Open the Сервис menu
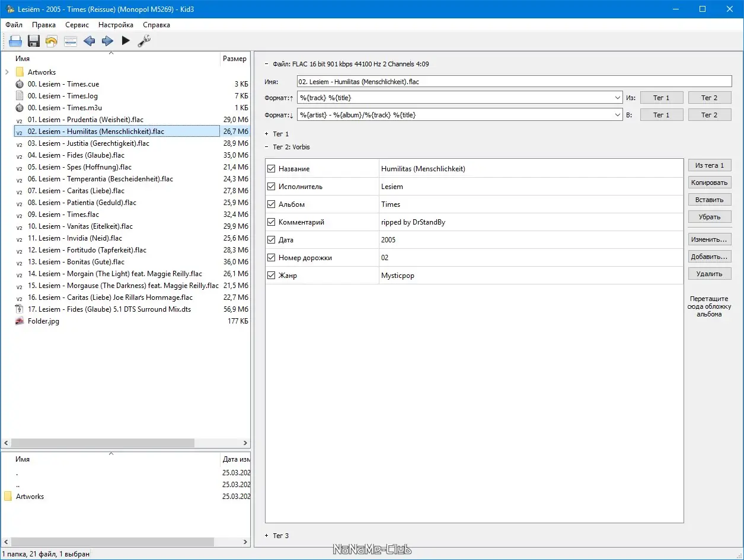744x560 pixels. 77,25
